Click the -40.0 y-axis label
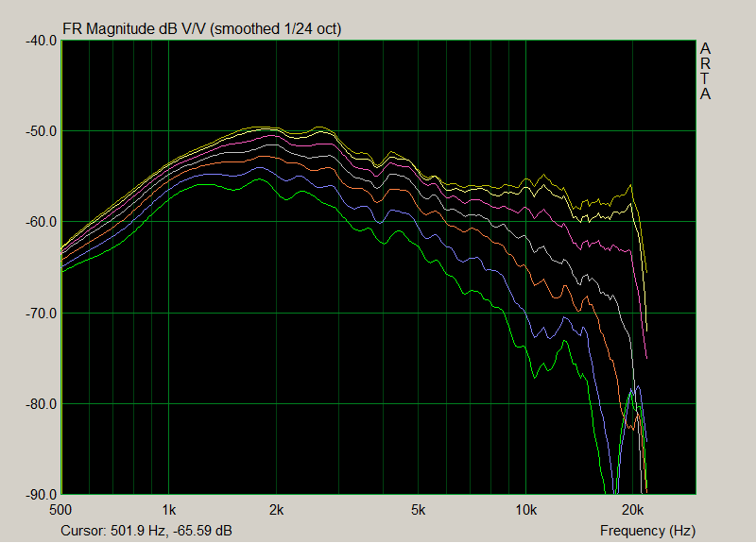 [41, 41]
